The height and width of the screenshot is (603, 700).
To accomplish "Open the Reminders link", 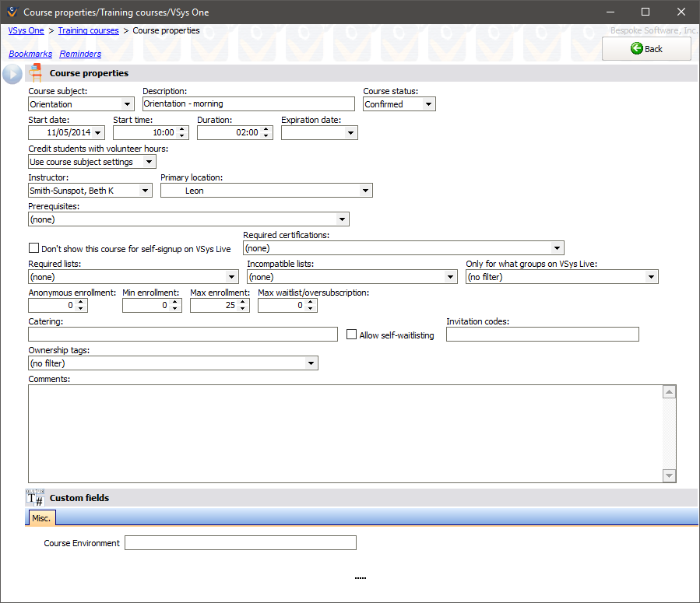I will (x=80, y=54).
